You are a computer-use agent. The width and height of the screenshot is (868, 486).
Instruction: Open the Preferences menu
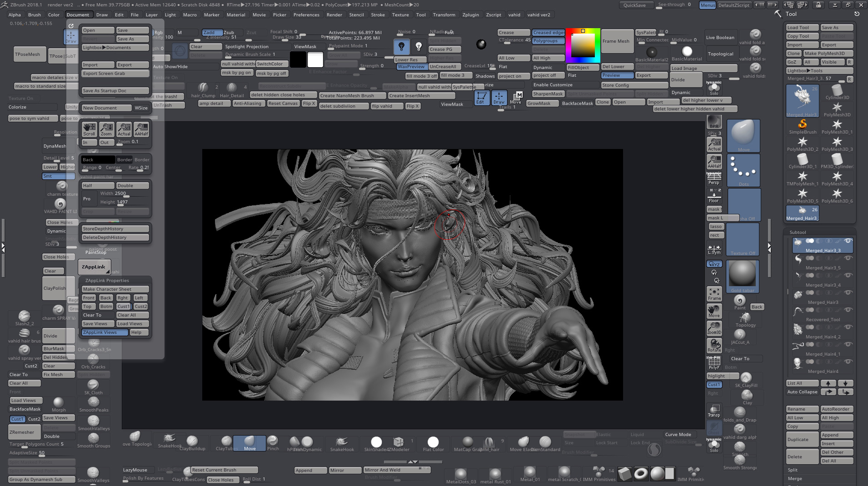click(x=306, y=15)
